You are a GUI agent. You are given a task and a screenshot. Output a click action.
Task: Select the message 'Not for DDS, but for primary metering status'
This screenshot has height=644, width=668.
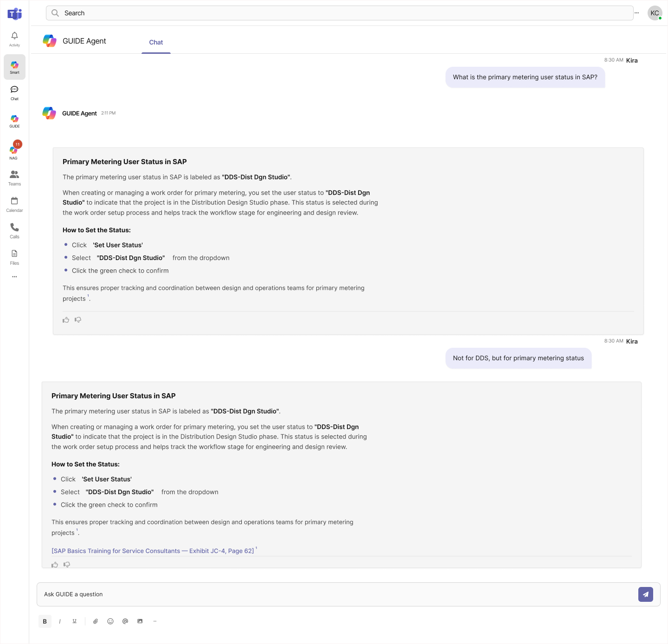pos(518,358)
